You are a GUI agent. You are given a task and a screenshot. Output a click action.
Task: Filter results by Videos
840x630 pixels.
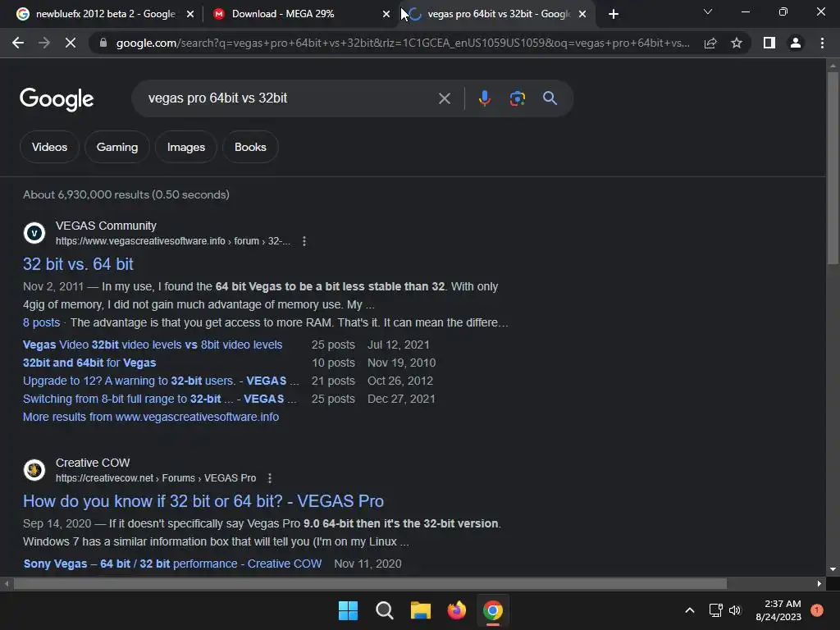coord(49,147)
